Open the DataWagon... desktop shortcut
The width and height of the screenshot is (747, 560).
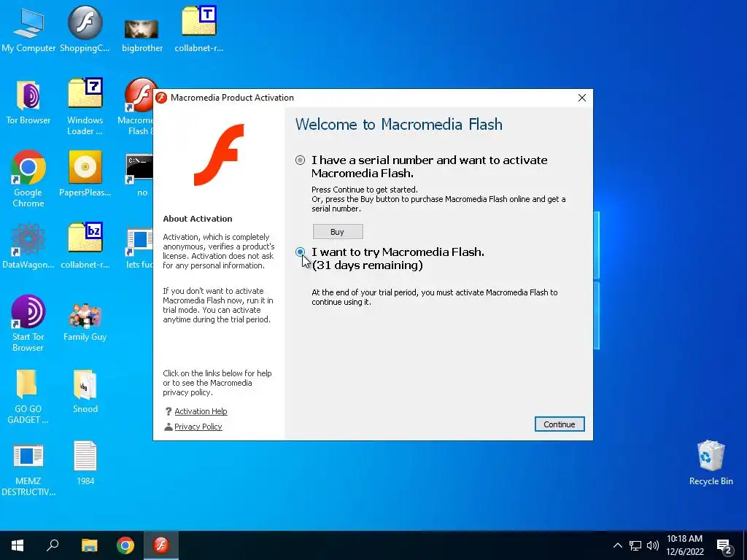28,246
